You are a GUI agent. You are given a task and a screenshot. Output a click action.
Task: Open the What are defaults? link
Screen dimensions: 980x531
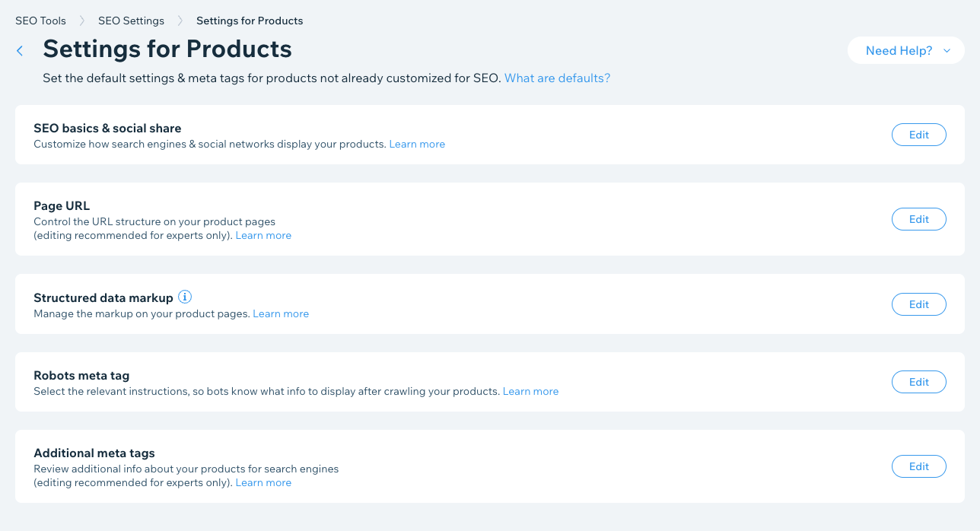[557, 78]
